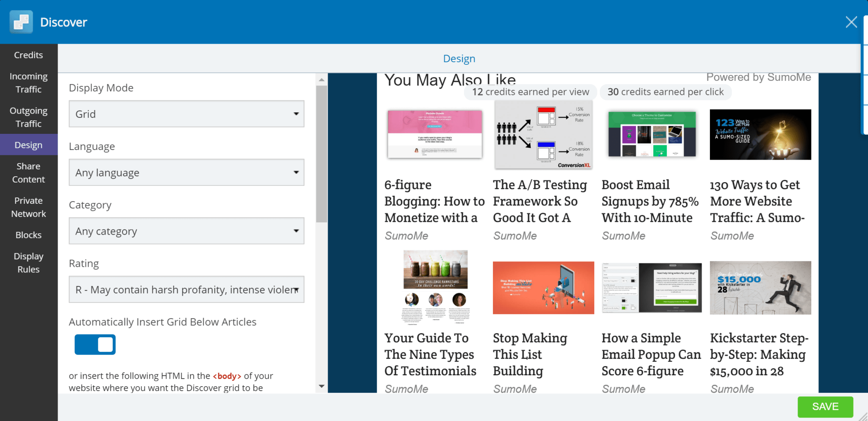
Task: Click the red <body> tag text
Action: (227, 376)
